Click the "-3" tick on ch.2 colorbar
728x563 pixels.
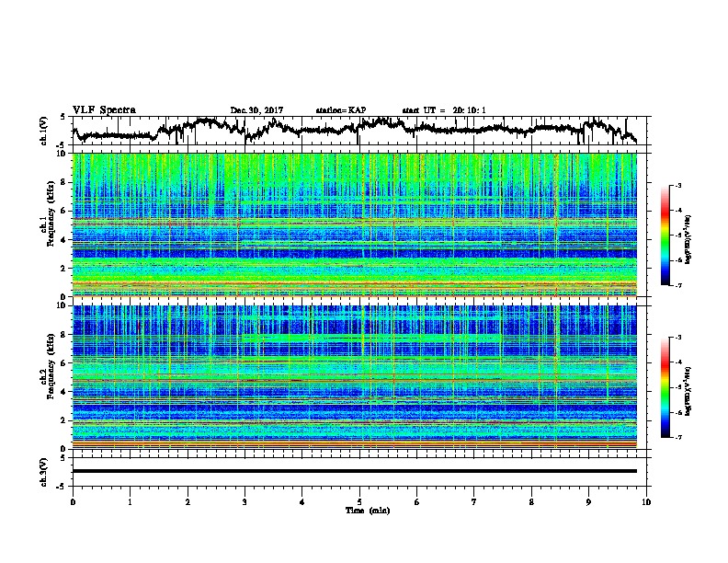[x=678, y=338]
